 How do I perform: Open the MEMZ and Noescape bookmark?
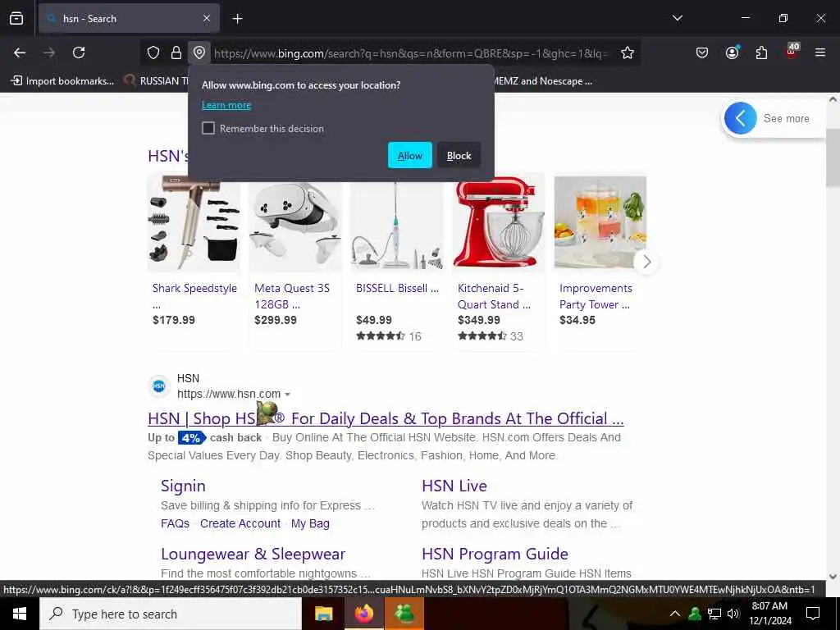543,81
